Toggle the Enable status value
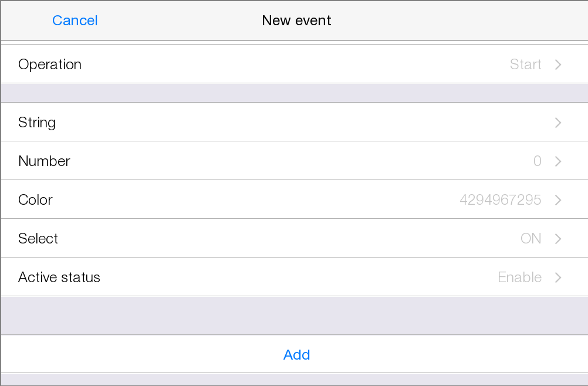Image resolution: width=588 pixels, height=386 pixels. click(x=519, y=277)
